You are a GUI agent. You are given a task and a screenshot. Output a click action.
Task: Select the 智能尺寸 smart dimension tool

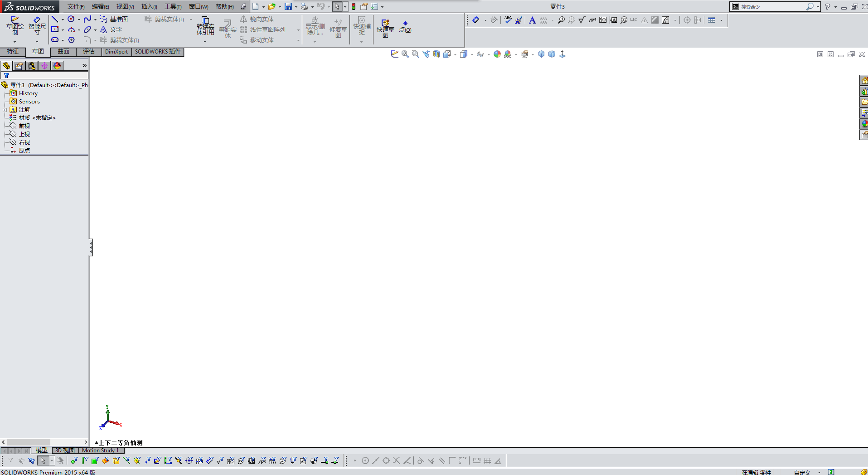click(x=37, y=25)
